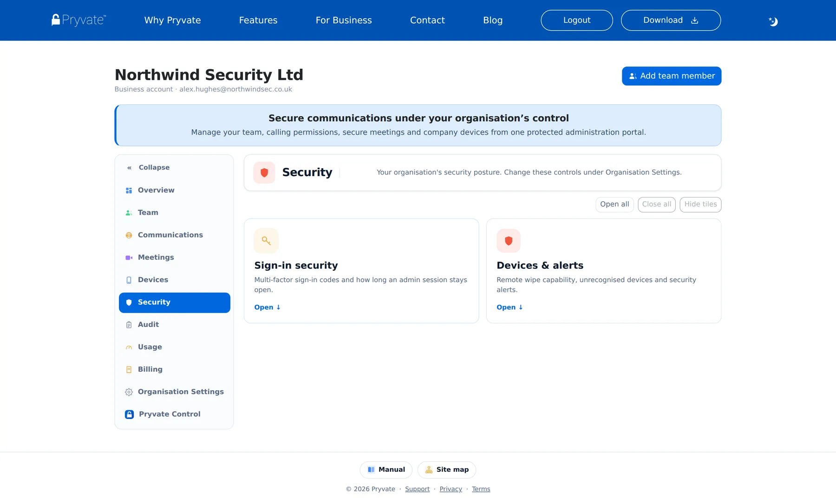Open the Manual footer button
This screenshot has height=504, width=836.
pos(386,470)
